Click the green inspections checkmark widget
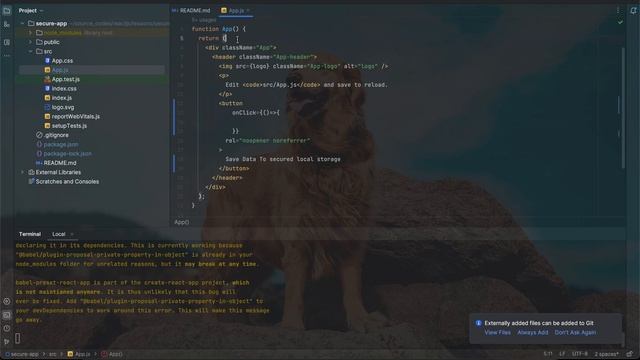The height and width of the screenshot is (360, 640). point(620,22)
